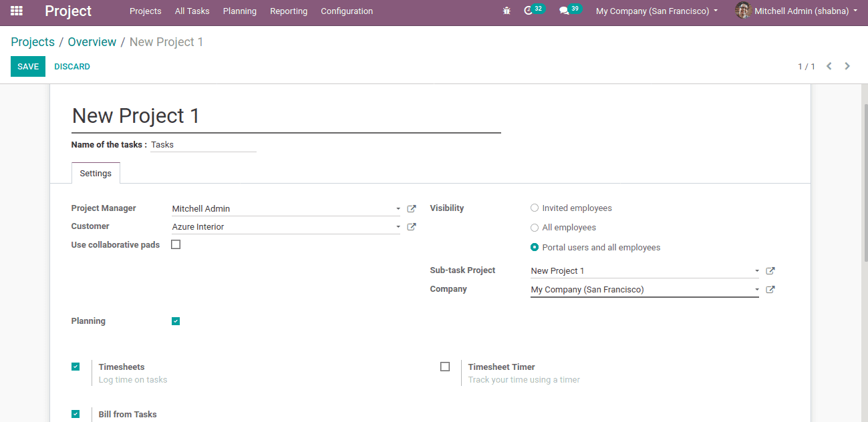Expand the Customer dropdown arrow
This screenshot has width=868, height=422.
(398, 227)
